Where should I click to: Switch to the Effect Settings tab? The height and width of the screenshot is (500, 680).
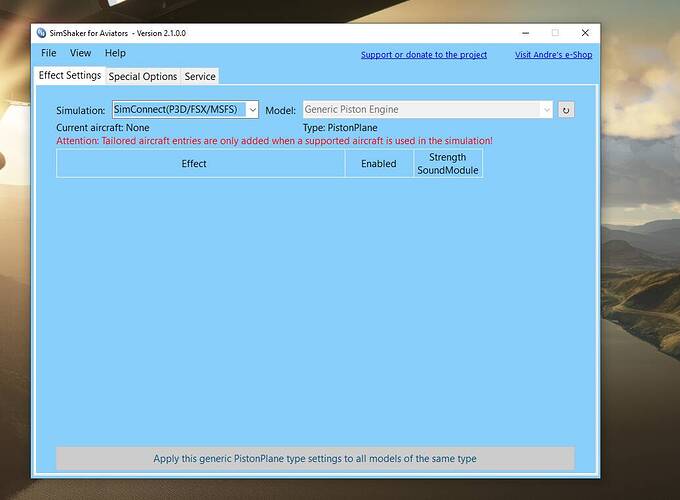tap(70, 75)
